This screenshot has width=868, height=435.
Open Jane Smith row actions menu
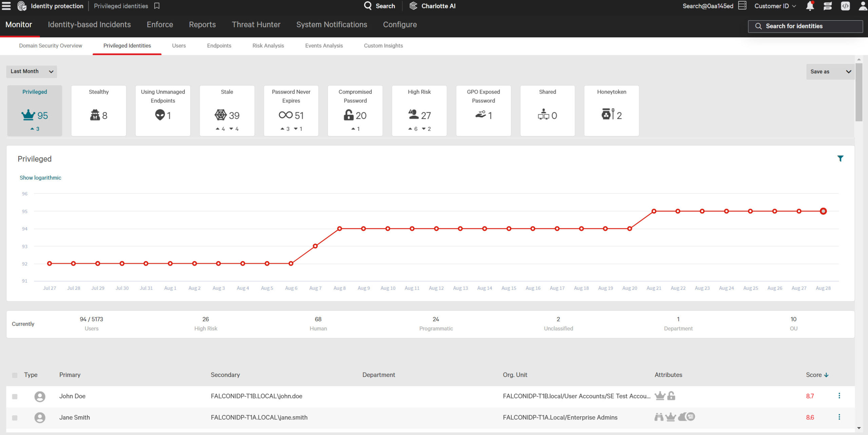tap(839, 417)
